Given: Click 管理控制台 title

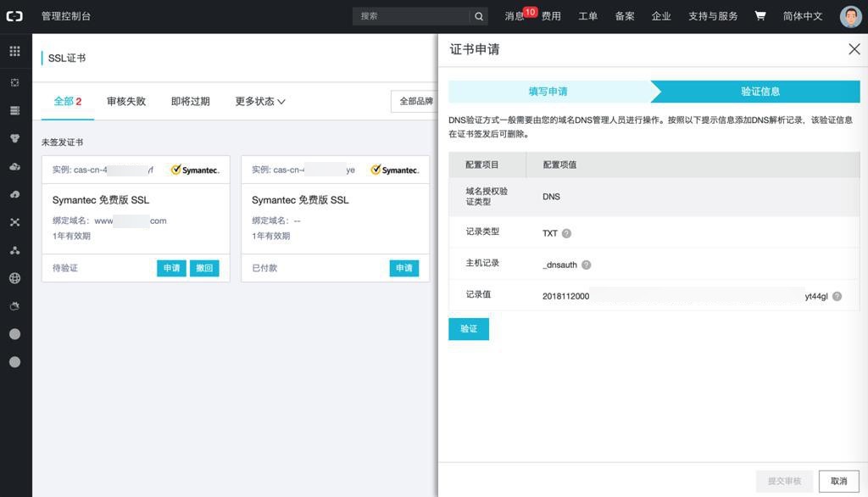Looking at the screenshot, I should [x=66, y=16].
